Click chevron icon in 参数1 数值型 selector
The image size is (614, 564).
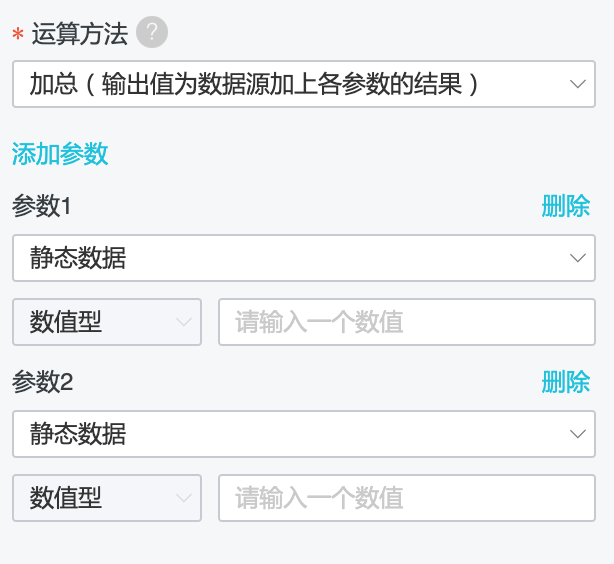coord(184,322)
